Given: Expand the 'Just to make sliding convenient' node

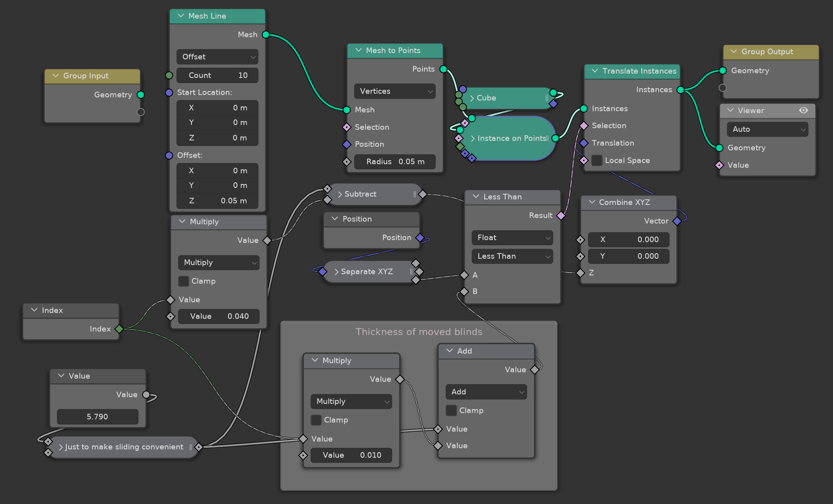Looking at the screenshot, I should (61, 447).
